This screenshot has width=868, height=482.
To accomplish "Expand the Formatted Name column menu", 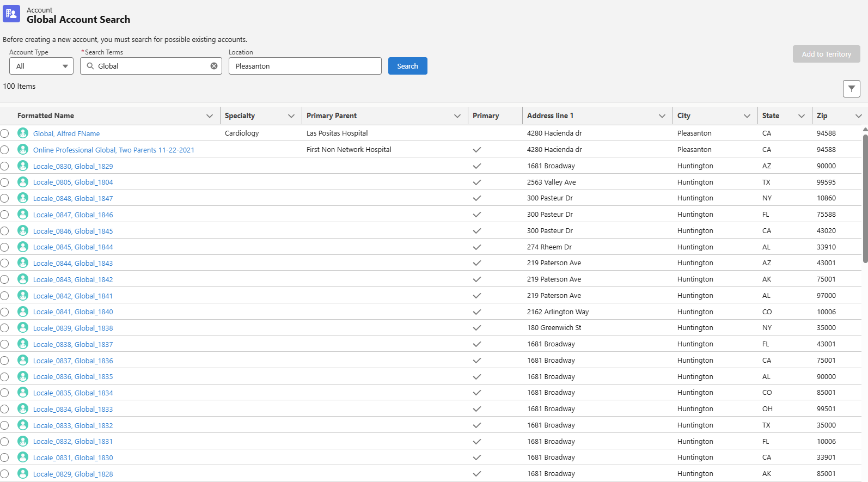I will click(210, 116).
